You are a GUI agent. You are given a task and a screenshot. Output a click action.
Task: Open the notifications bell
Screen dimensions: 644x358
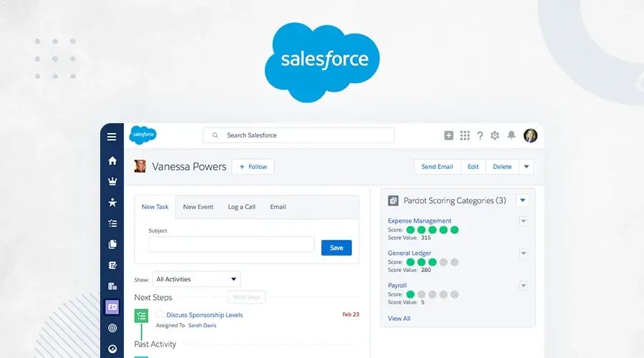(x=511, y=135)
